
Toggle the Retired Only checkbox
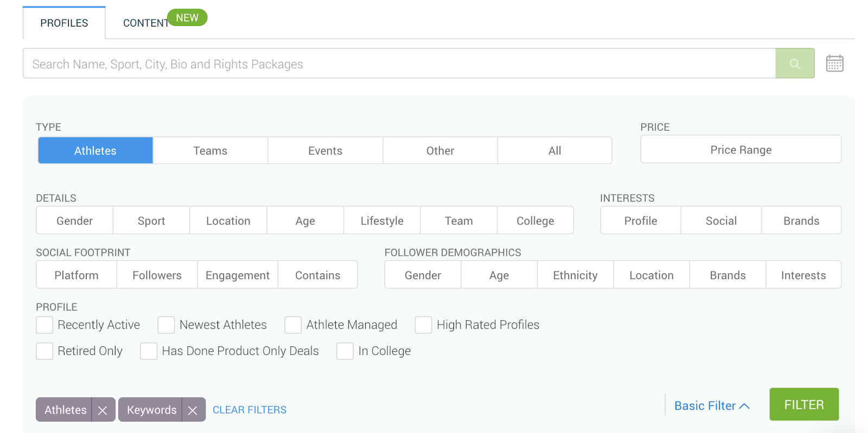(44, 351)
